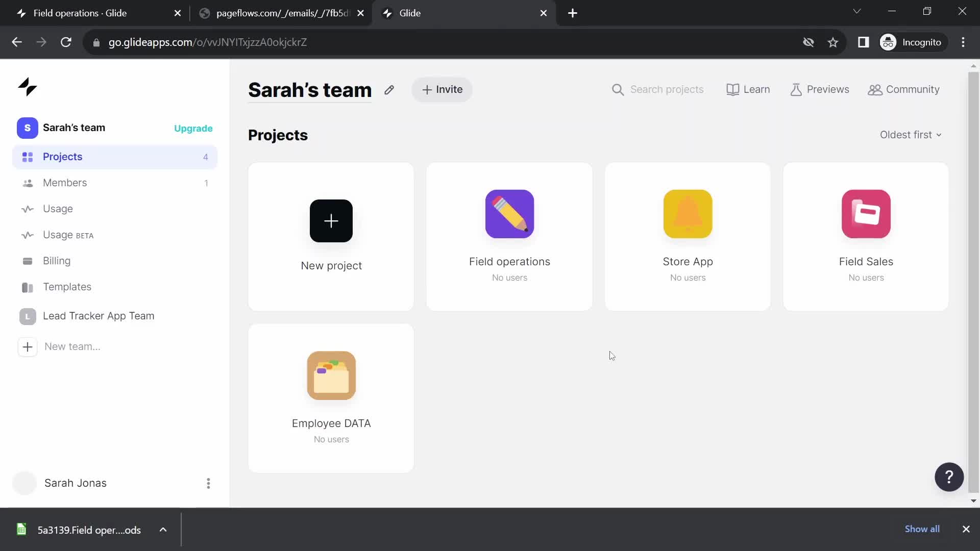The height and width of the screenshot is (551, 980).
Task: Click Sarah Jonas profile avatar
Action: click(x=24, y=483)
